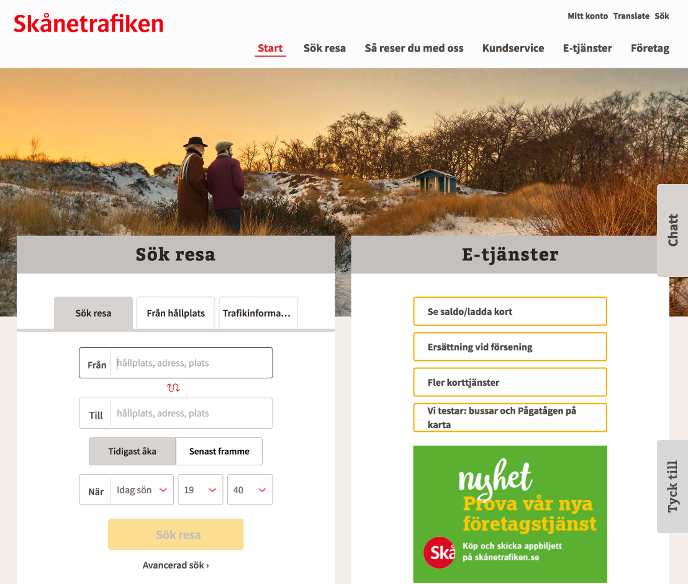Open Ersättning vid försening
Viewport: 688px width, 584px height.
coord(510,347)
